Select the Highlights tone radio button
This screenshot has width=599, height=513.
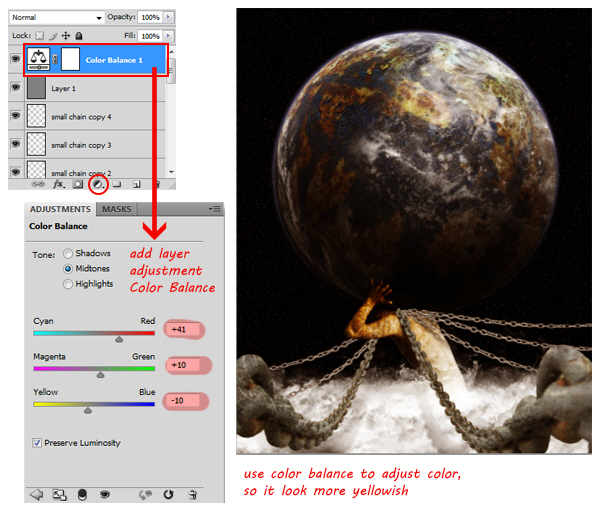68,284
